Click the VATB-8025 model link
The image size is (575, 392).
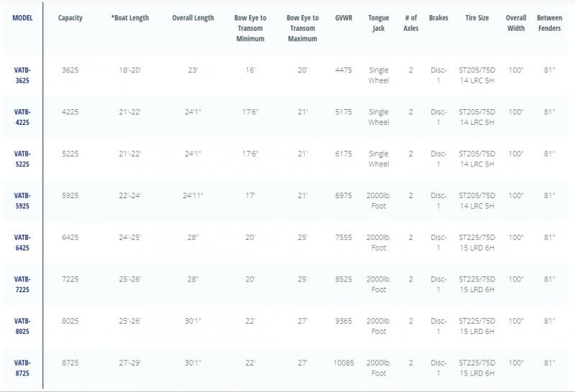click(22, 325)
